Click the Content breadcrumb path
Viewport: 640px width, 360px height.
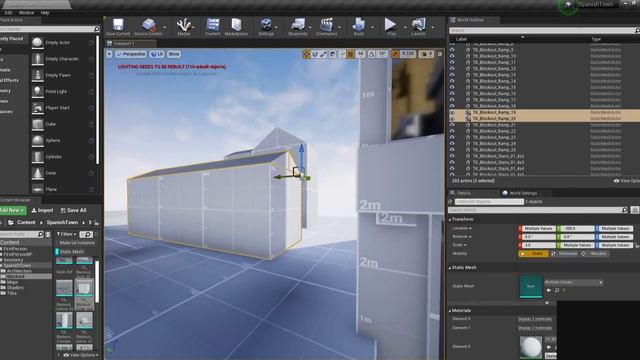click(x=26, y=222)
